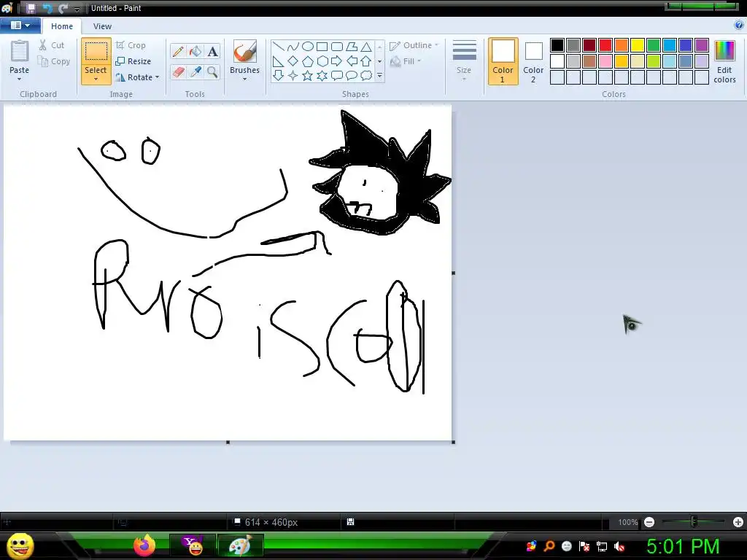747x560 pixels.
Task: Expand the Brushes dropdown arrow
Action: (245, 79)
